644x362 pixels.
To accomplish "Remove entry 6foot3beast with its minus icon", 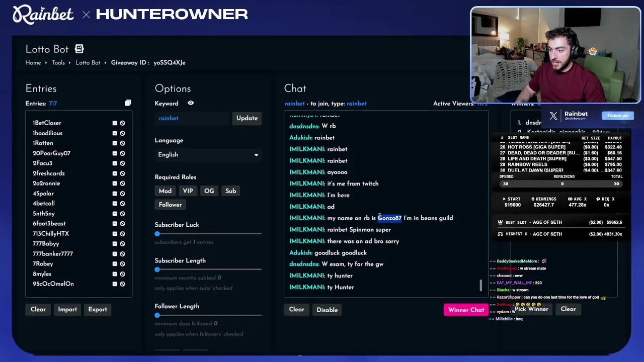I will point(115,224).
